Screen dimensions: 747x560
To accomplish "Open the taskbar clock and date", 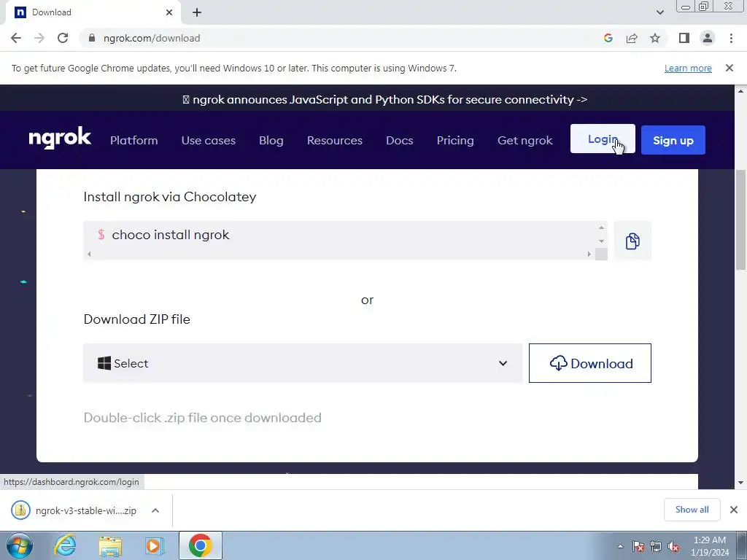I will (710, 546).
